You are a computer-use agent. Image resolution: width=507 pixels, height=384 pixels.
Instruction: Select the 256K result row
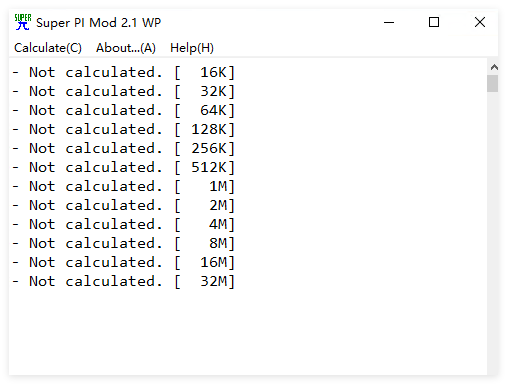(x=124, y=148)
